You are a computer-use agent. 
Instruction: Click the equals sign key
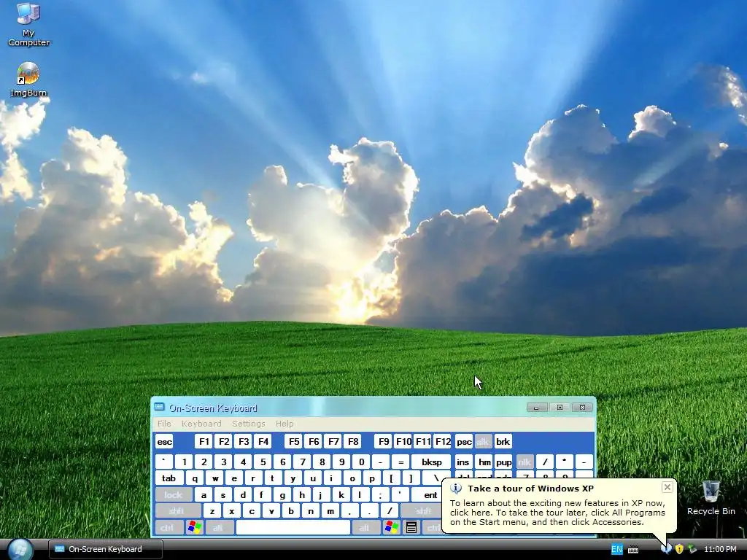pyautogui.click(x=400, y=462)
